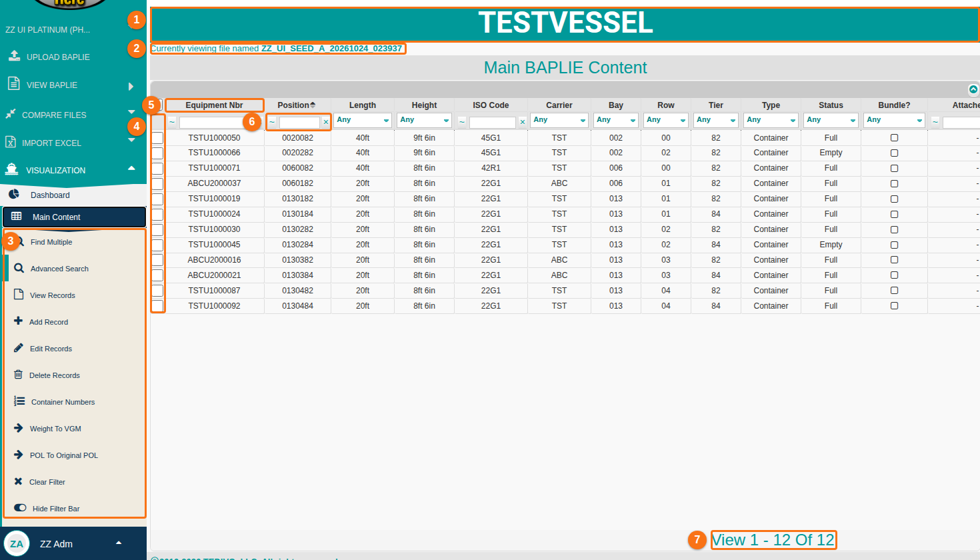Open the Bay filter dropdown

pyautogui.click(x=616, y=120)
